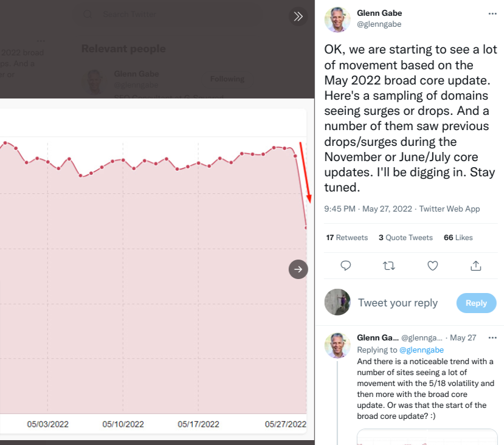This screenshot has height=445, width=504.
Task: Click the last data point on chart
Action: pos(306,228)
